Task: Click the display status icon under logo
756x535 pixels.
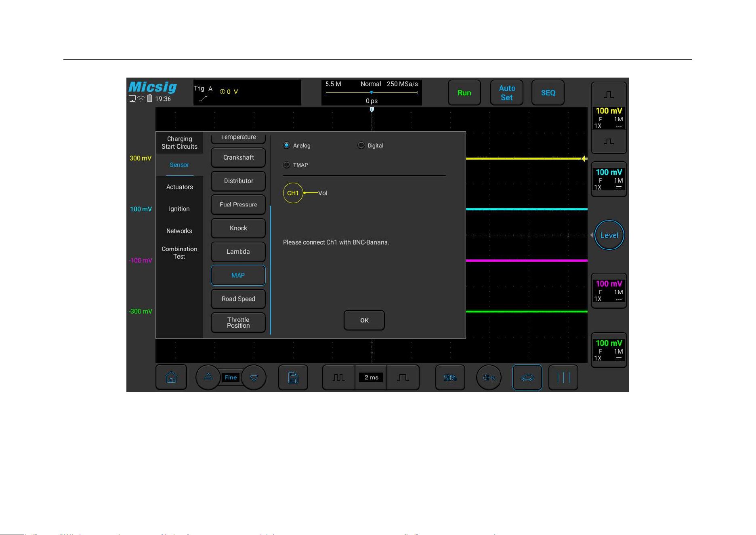Action: pos(132,99)
